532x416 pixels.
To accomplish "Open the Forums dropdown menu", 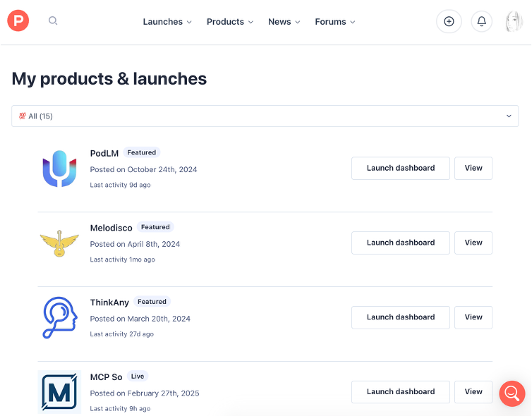I will click(335, 22).
